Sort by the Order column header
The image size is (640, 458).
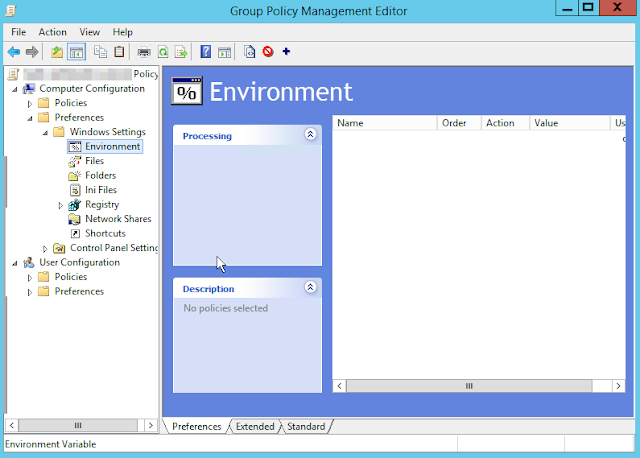click(459, 123)
